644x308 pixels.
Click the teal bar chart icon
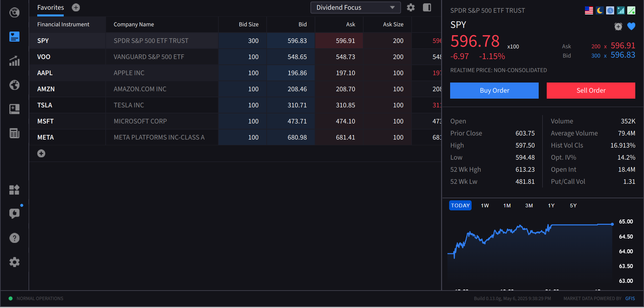[621, 10]
